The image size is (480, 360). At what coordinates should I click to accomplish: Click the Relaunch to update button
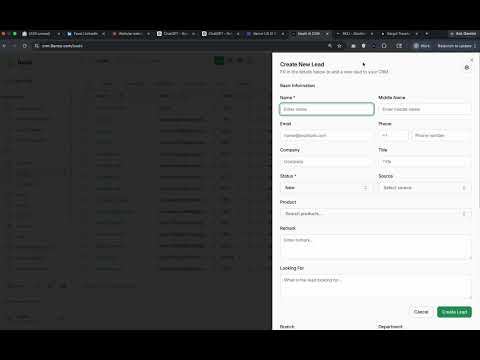[456, 46]
